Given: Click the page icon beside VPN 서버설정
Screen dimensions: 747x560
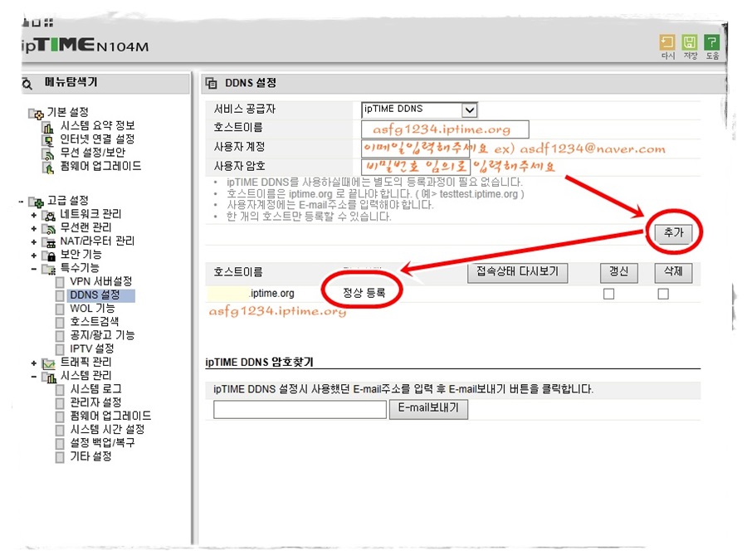Looking at the screenshot, I should (60, 282).
